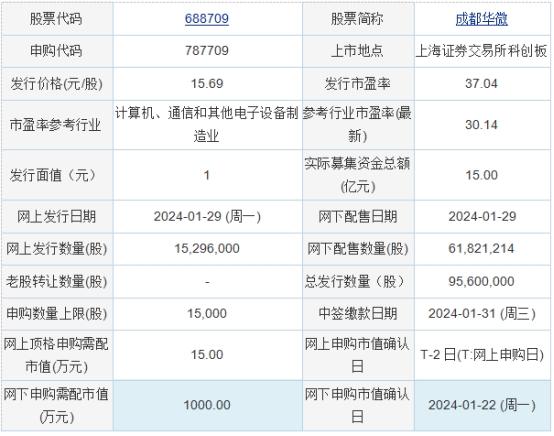Click the highlighted 1000.00 market value cell

207,405
